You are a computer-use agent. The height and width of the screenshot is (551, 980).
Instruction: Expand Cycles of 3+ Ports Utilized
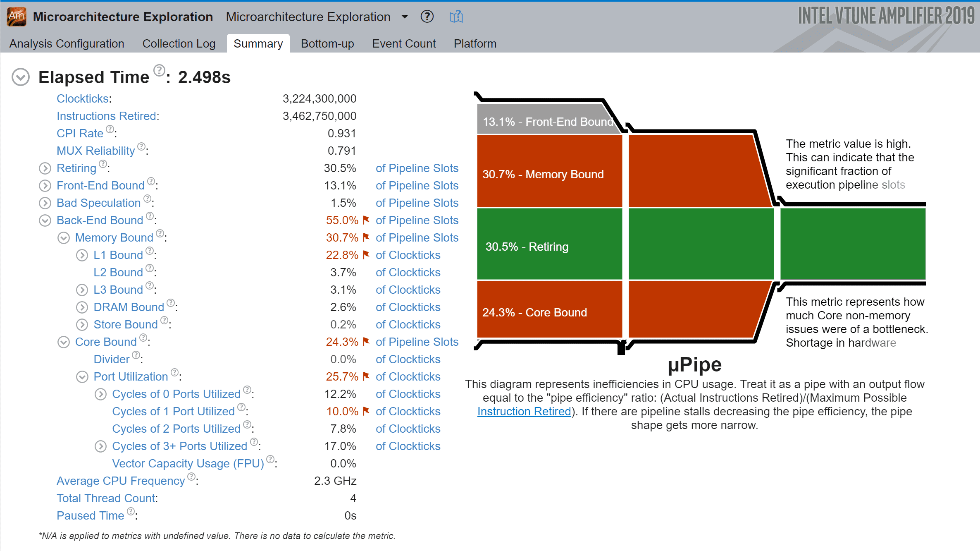coord(100,446)
